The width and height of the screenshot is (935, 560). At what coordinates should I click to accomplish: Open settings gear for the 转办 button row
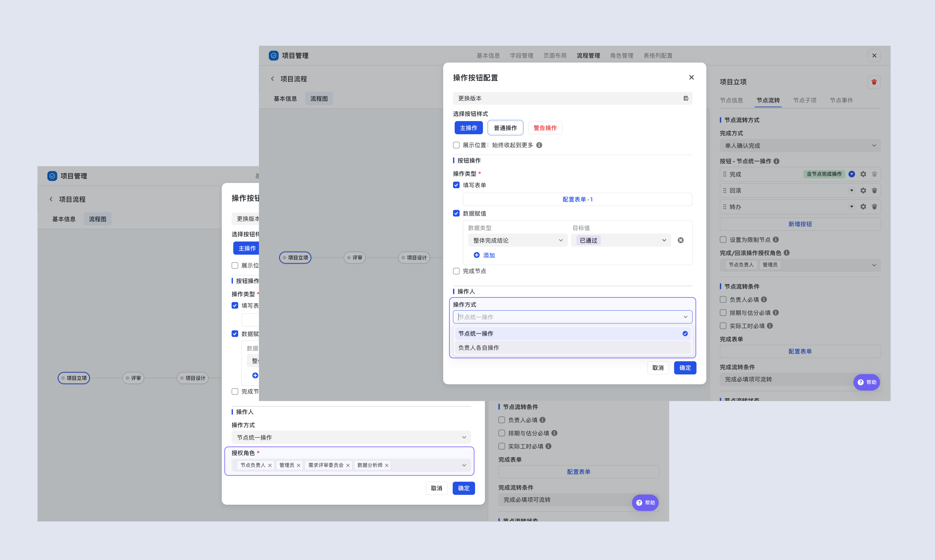863,207
